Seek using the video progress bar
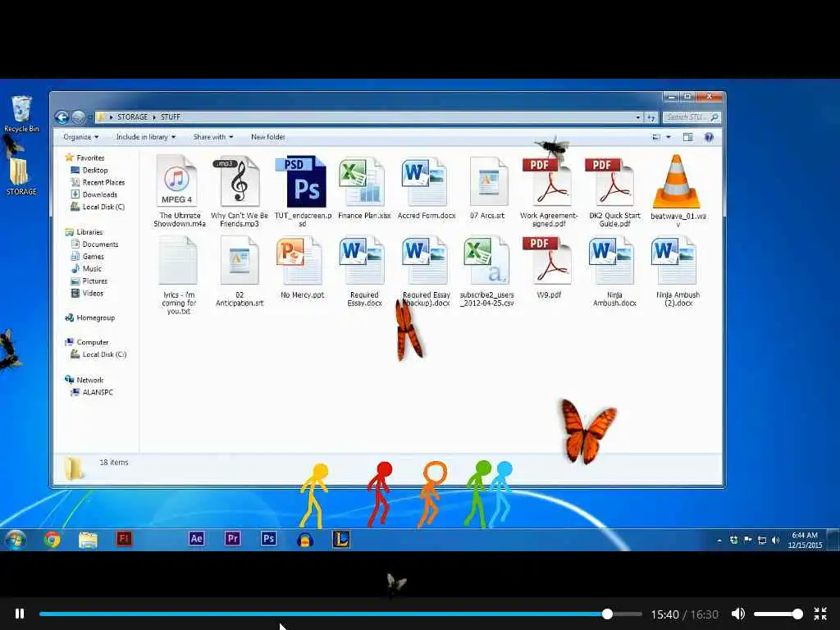840x630 pixels. [340, 614]
